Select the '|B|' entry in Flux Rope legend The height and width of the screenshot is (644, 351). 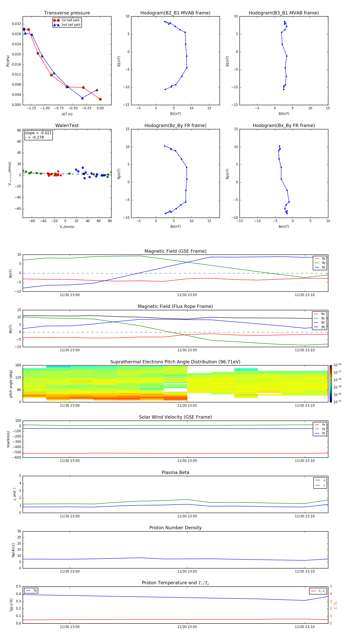pos(320,327)
